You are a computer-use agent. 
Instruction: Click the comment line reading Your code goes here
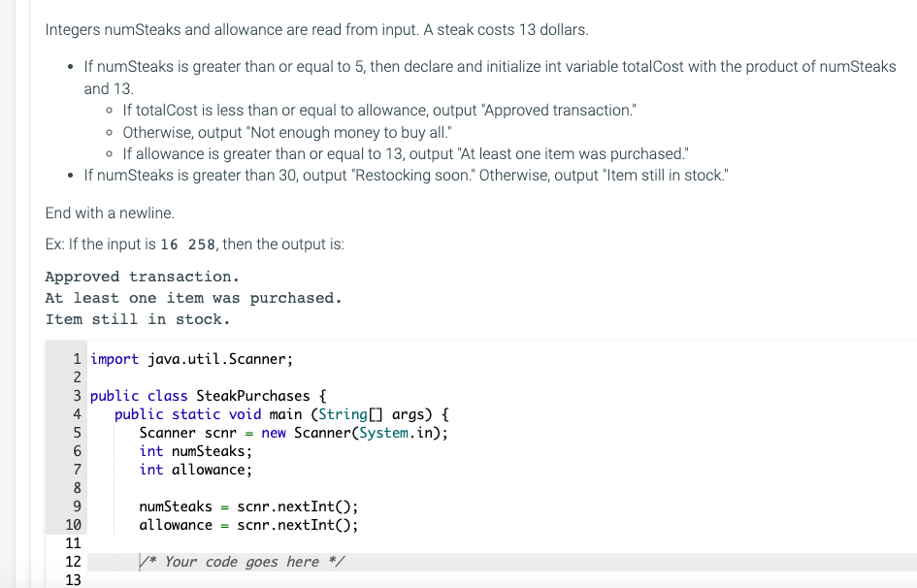click(x=241, y=561)
